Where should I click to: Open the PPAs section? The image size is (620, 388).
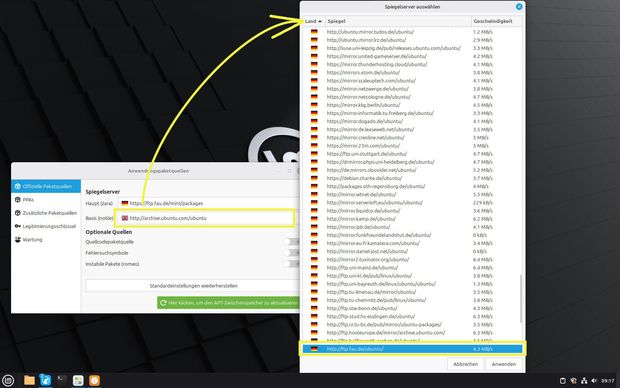point(46,200)
